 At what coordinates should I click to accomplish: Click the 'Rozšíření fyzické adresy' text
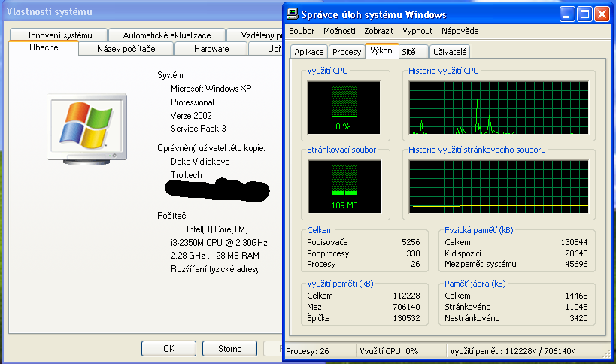tap(215, 269)
